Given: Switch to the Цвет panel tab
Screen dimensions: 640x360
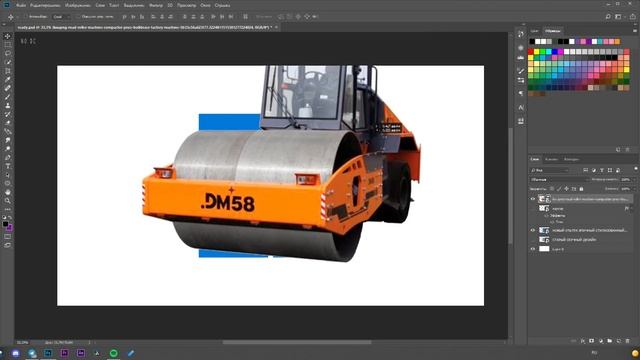Looking at the screenshot, I should click(534, 31).
